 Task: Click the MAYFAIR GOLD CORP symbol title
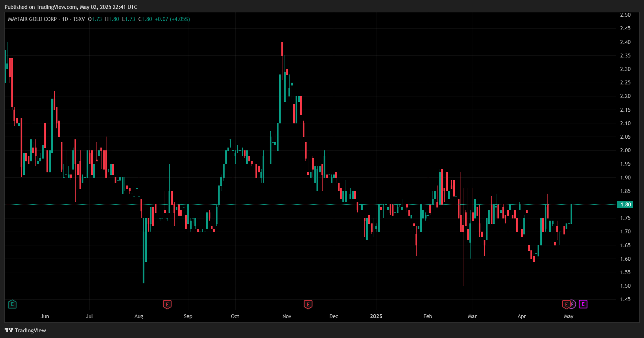pyautogui.click(x=32, y=19)
